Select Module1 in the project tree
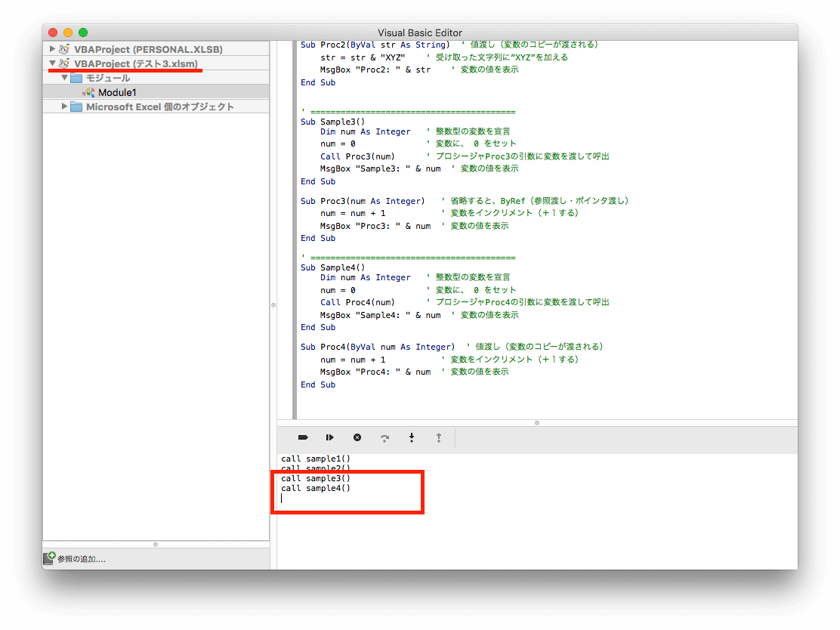Screen dimensions: 840x630 click(x=117, y=93)
